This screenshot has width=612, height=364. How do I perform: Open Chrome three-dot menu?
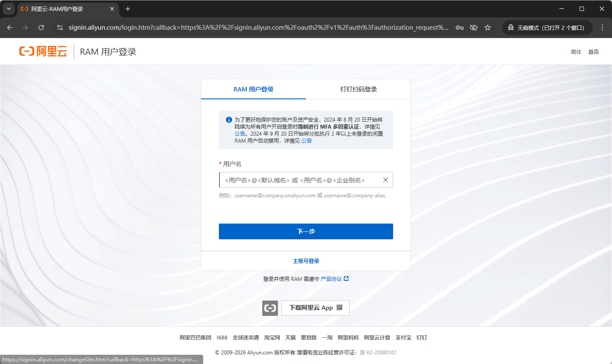(x=602, y=28)
